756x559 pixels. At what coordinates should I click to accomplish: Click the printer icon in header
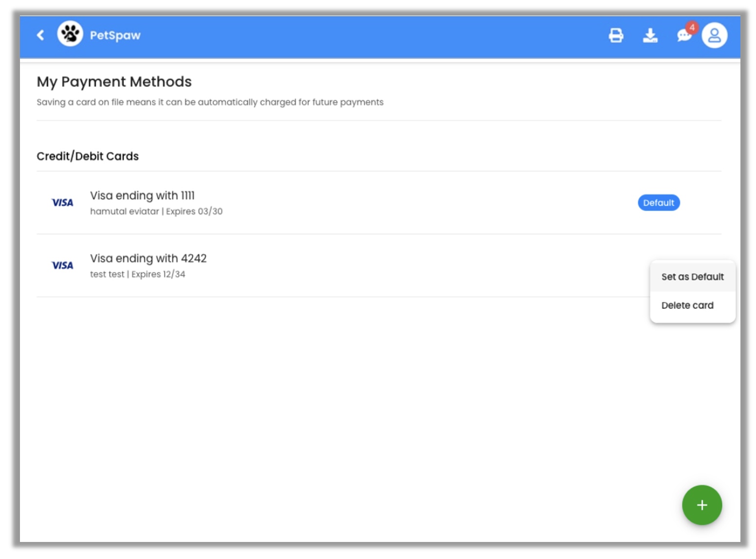616,35
